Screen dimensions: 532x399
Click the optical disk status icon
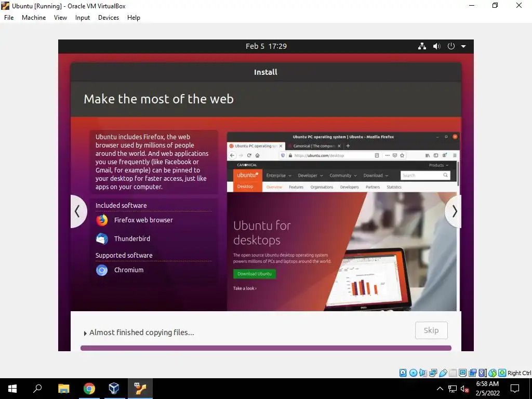[x=413, y=373]
